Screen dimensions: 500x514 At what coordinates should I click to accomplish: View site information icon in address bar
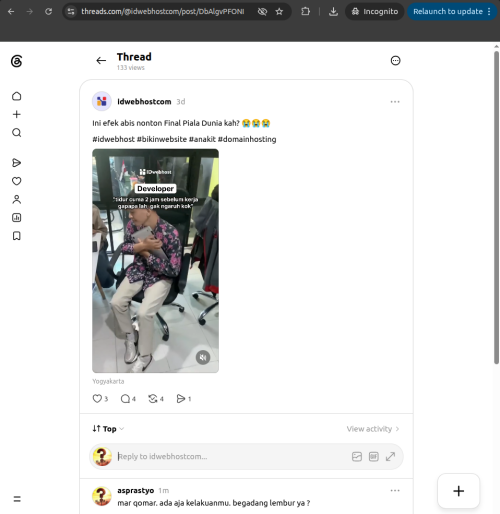tap(71, 12)
